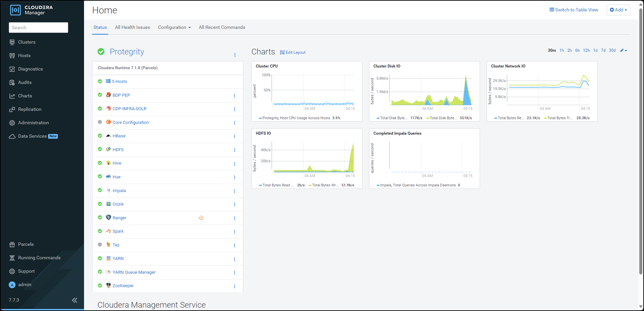Click into the Search field
This screenshot has width=644, height=311.
pyautogui.click(x=38, y=28)
